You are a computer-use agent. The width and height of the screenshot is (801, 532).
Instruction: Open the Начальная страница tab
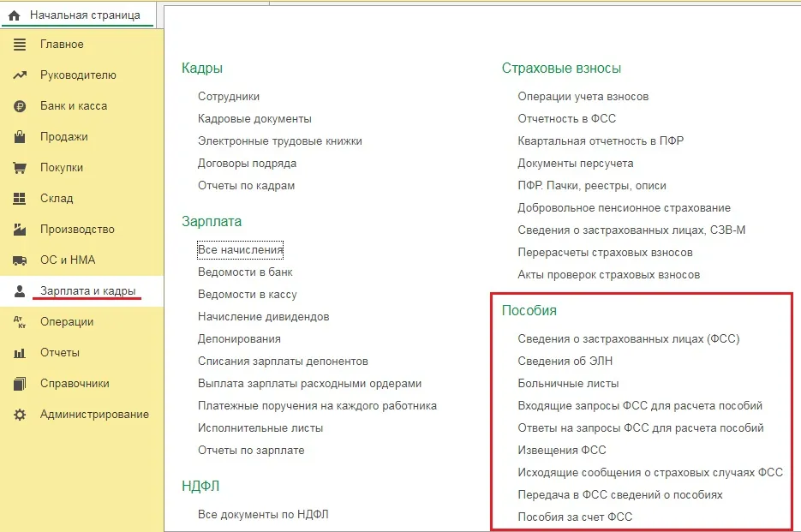point(79,15)
